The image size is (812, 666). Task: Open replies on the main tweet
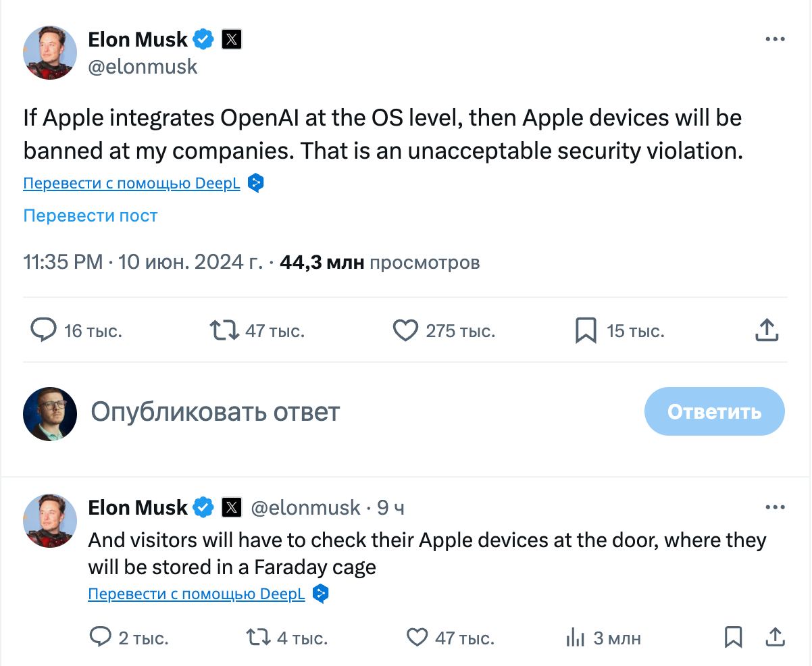tap(44, 330)
